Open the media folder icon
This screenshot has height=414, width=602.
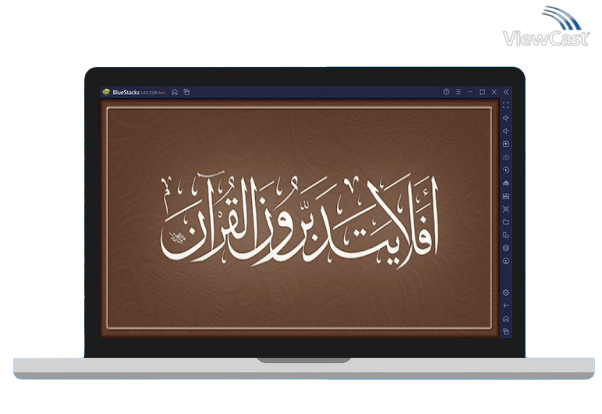(x=506, y=222)
